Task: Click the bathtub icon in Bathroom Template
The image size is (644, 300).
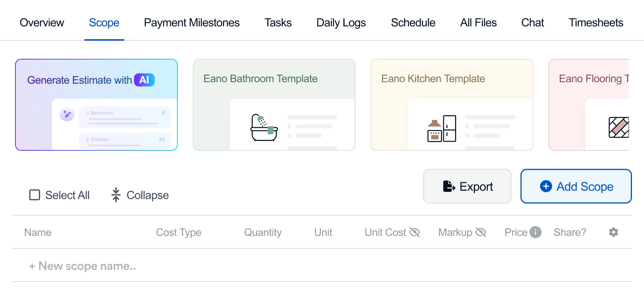Action: click(264, 128)
